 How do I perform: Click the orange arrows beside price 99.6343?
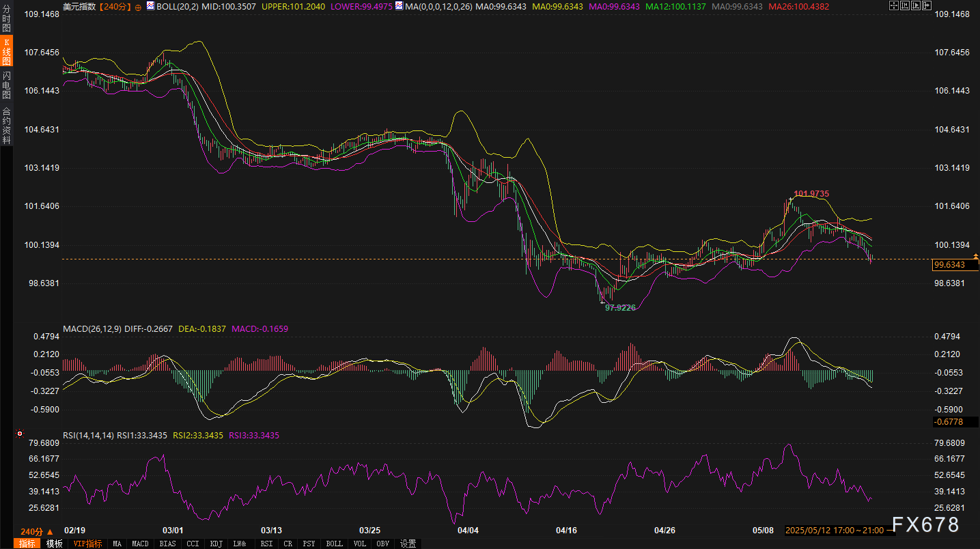pyautogui.click(x=976, y=257)
